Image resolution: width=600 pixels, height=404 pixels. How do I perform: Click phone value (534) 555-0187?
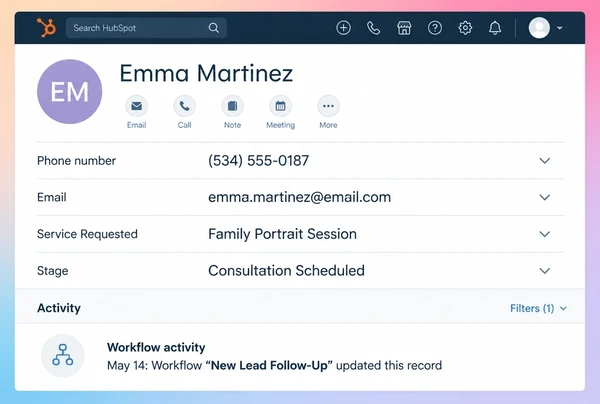point(258,161)
